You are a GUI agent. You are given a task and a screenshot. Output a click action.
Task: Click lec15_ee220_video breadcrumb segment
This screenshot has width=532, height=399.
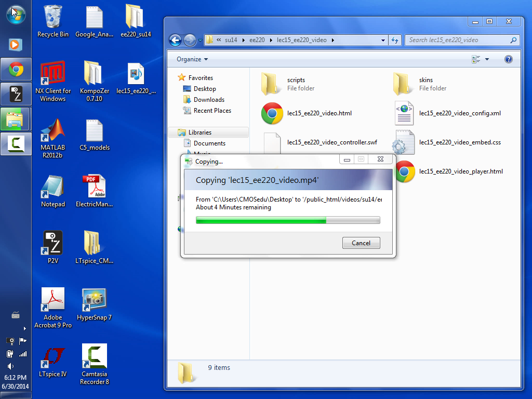[302, 40]
